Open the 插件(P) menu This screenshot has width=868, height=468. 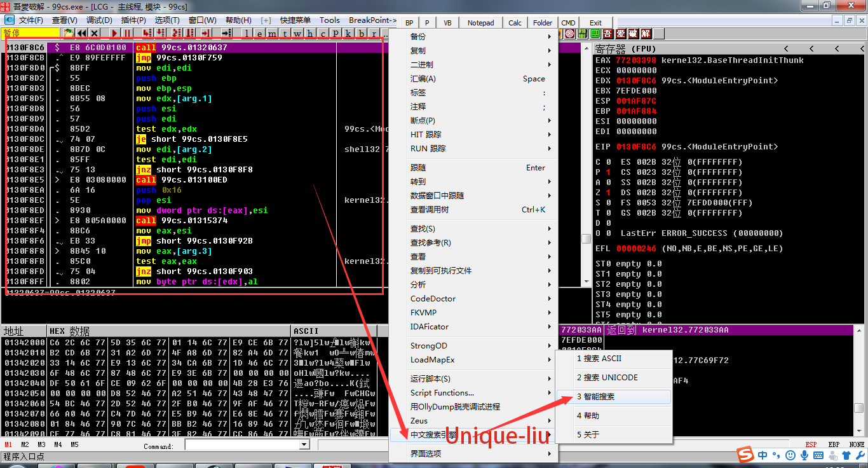(133, 20)
